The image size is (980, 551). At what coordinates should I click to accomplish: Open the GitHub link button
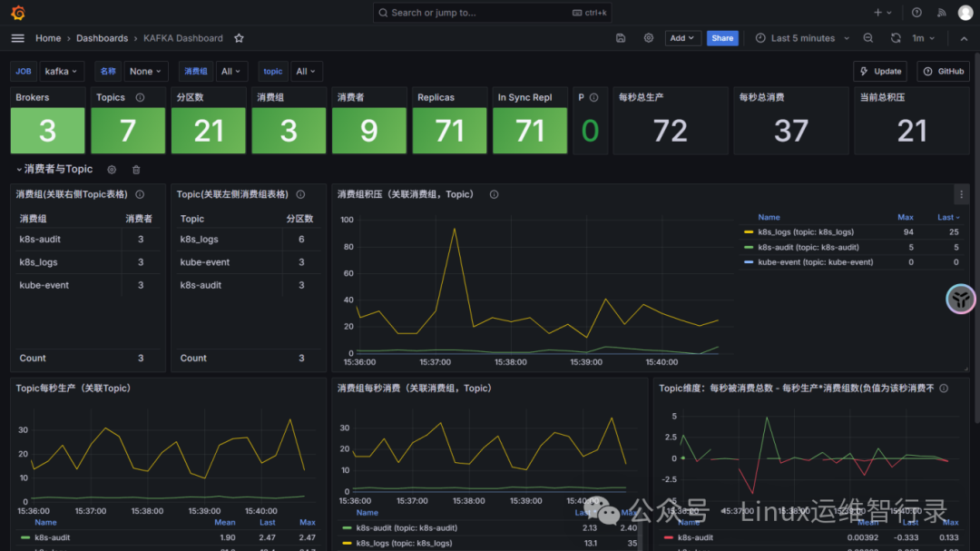(943, 72)
